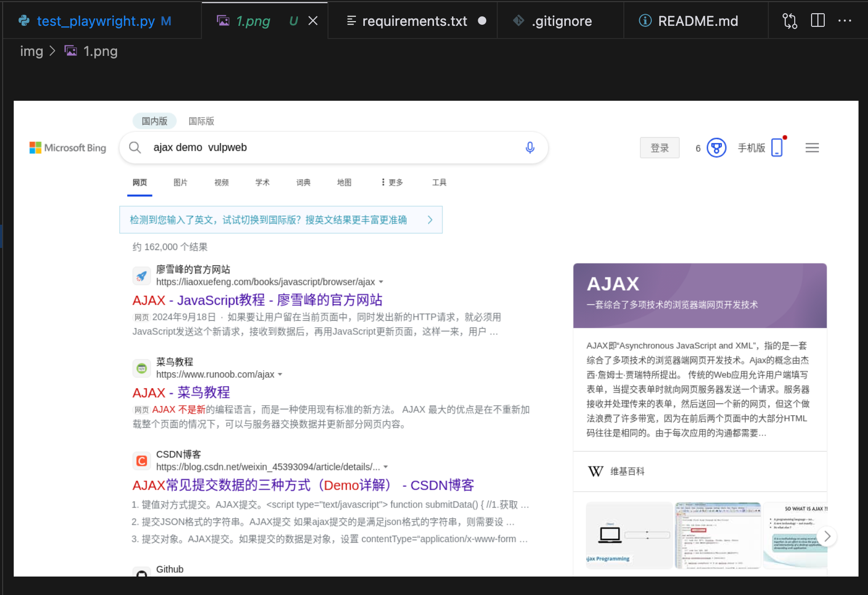Click the Github site name

pyautogui.click(x=170, y=569)
